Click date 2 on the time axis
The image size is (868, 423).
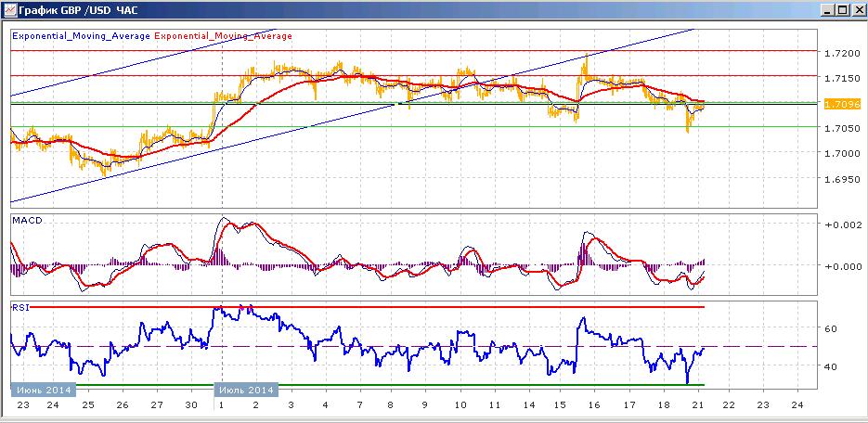click(x=255, y=404)
